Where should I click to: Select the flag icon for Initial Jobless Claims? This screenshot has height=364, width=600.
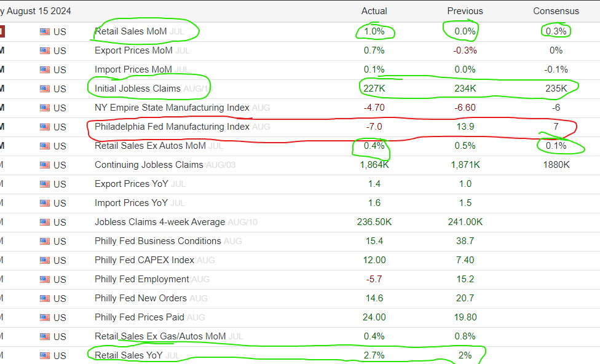point(45,89)
